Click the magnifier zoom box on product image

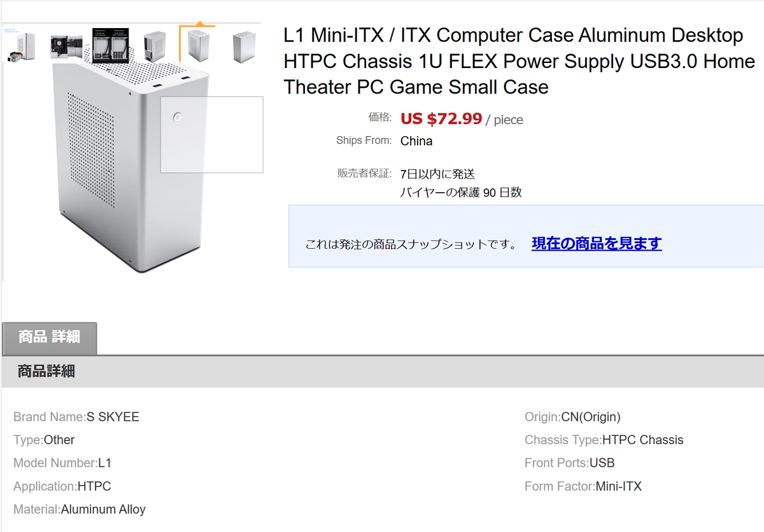[x=211, y=134]
